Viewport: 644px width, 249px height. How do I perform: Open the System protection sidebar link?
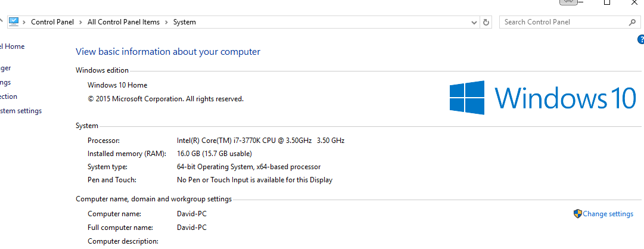point(8,97)
